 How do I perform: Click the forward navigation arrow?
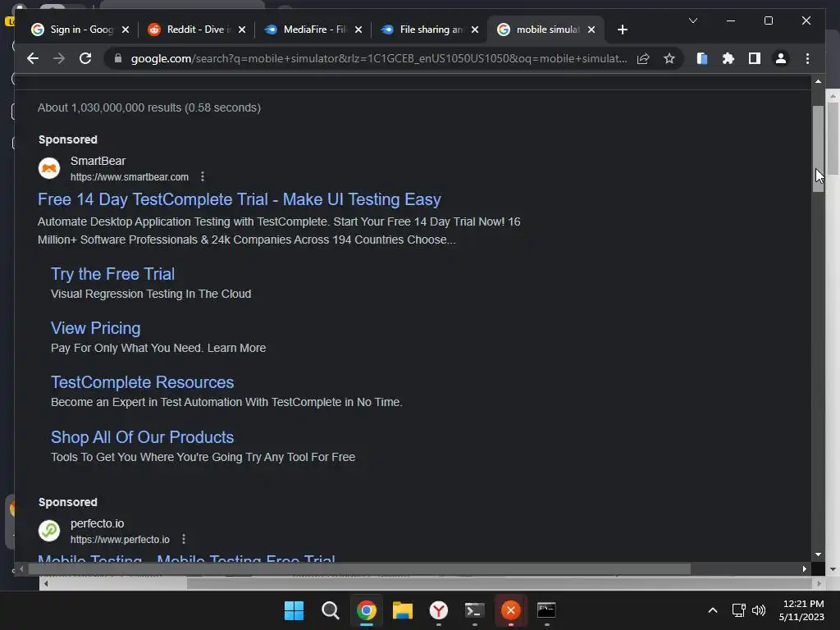tap(59, 58)
